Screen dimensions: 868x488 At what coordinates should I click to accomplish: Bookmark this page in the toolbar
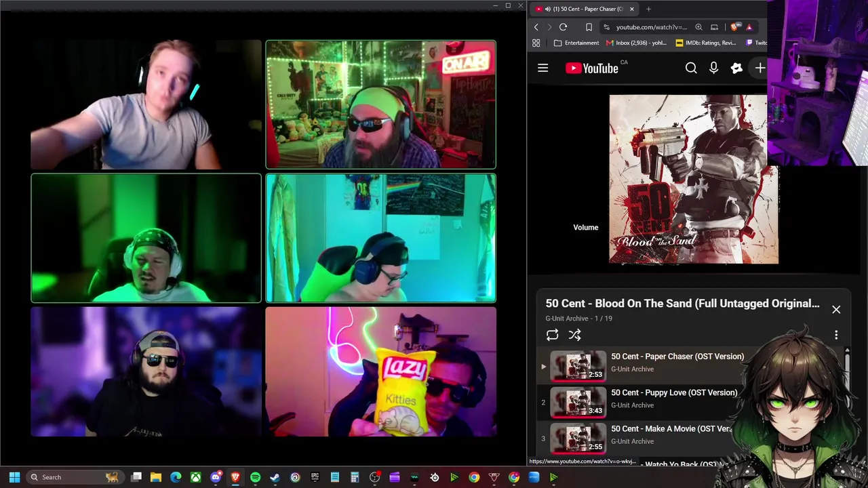click(589, 27)
